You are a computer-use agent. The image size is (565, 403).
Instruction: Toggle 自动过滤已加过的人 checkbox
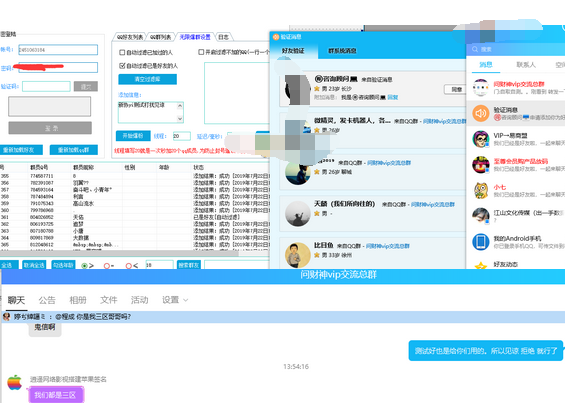[122, 53]
